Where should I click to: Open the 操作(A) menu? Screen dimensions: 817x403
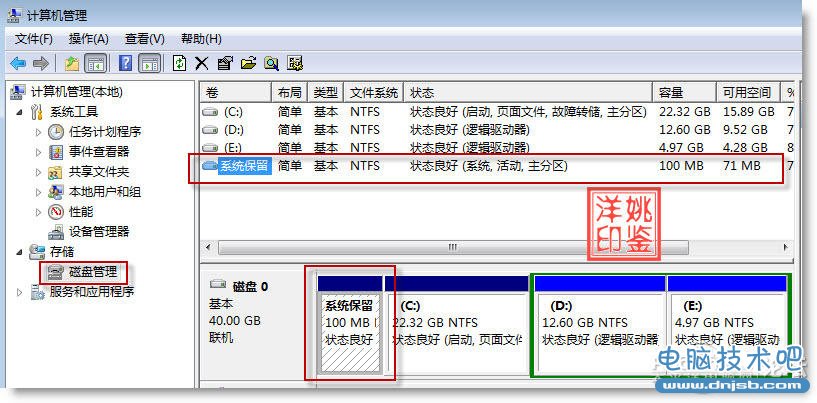[89, 39]
